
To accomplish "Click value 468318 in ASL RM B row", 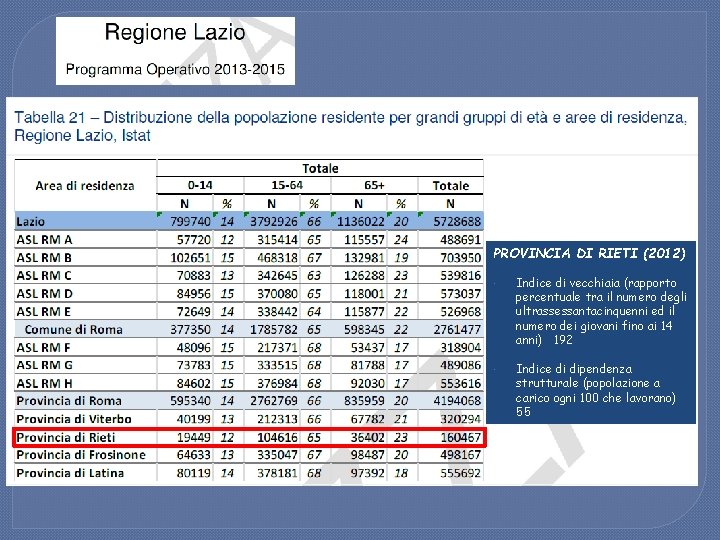I will coord(277,258).
